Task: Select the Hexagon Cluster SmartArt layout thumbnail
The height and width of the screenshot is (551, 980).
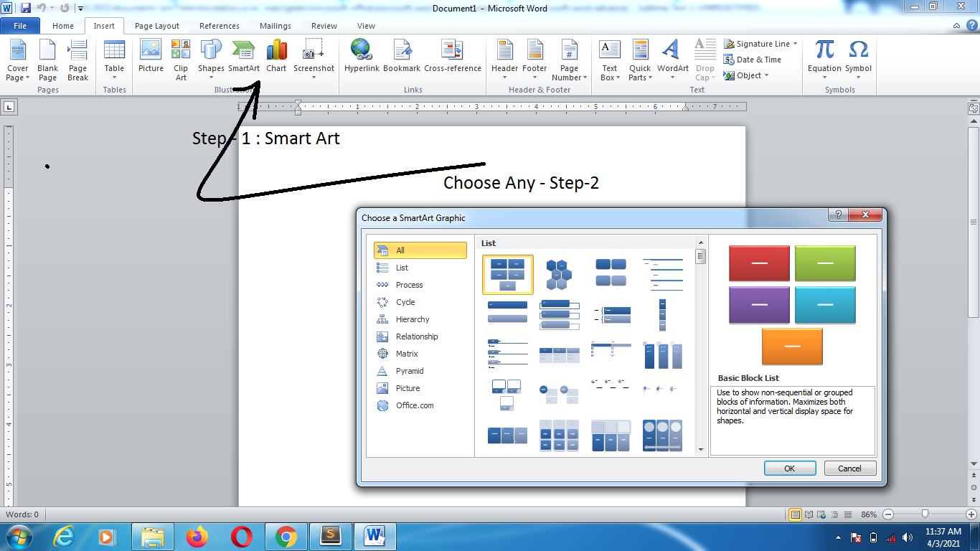Action: [x=559, y=274]
